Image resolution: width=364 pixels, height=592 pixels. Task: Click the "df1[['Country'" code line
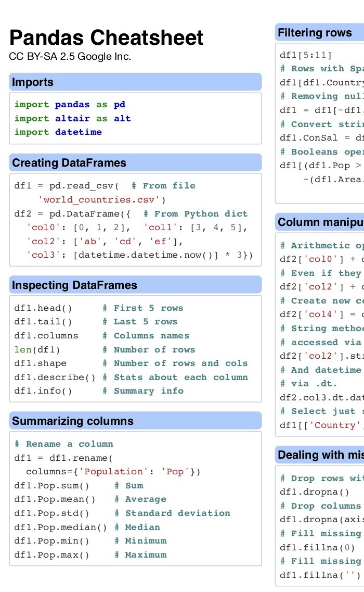coord(322,425)
